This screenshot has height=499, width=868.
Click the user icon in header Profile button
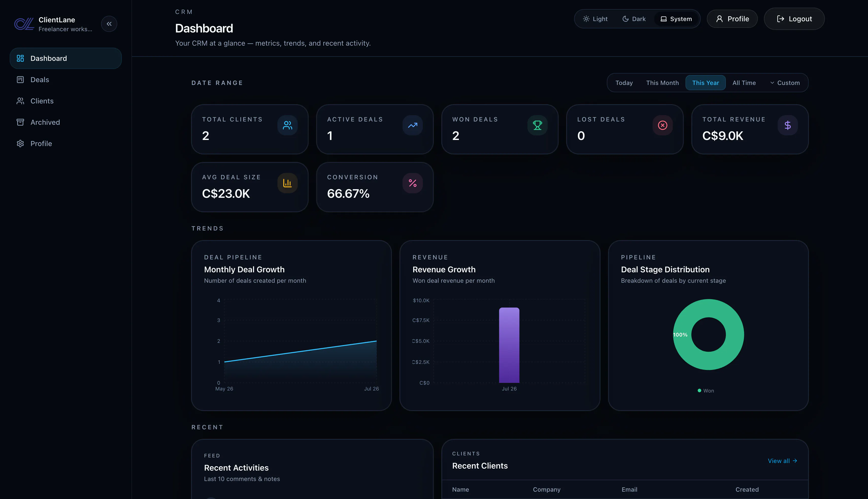point(720,19)
